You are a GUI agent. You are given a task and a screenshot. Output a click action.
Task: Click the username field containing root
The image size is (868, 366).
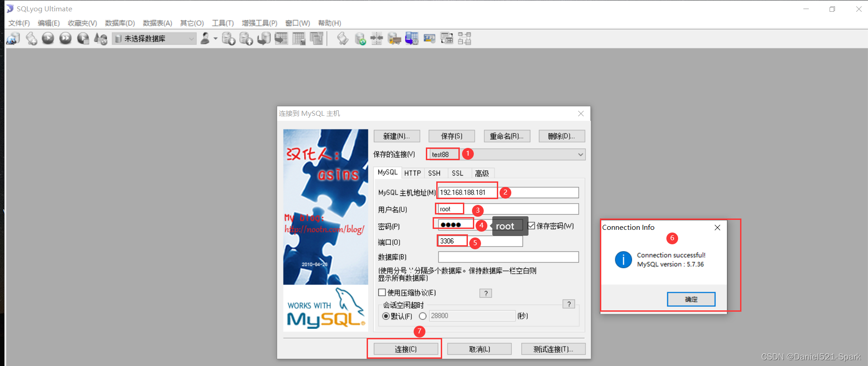click(508, 209)
